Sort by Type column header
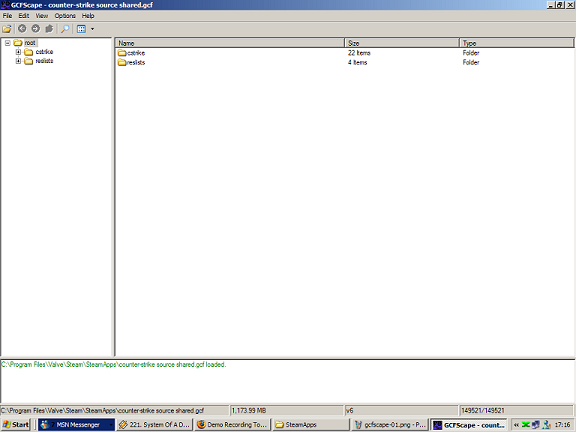Screen dimensions: 576x432 tap(517, 43)
